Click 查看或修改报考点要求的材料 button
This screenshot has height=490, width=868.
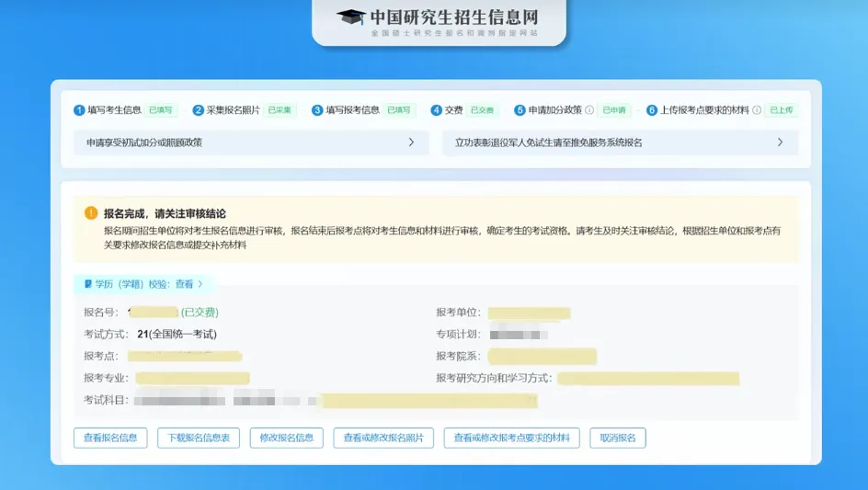coord(511,438)
